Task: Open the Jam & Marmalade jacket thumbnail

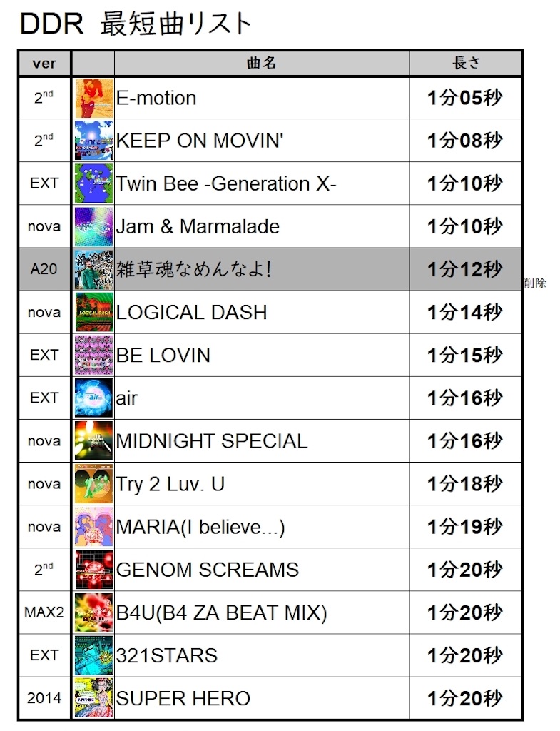Action: point(93,226)
